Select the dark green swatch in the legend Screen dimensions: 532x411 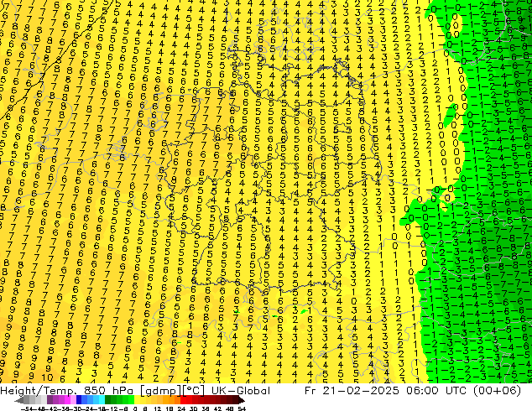(108, 400)
